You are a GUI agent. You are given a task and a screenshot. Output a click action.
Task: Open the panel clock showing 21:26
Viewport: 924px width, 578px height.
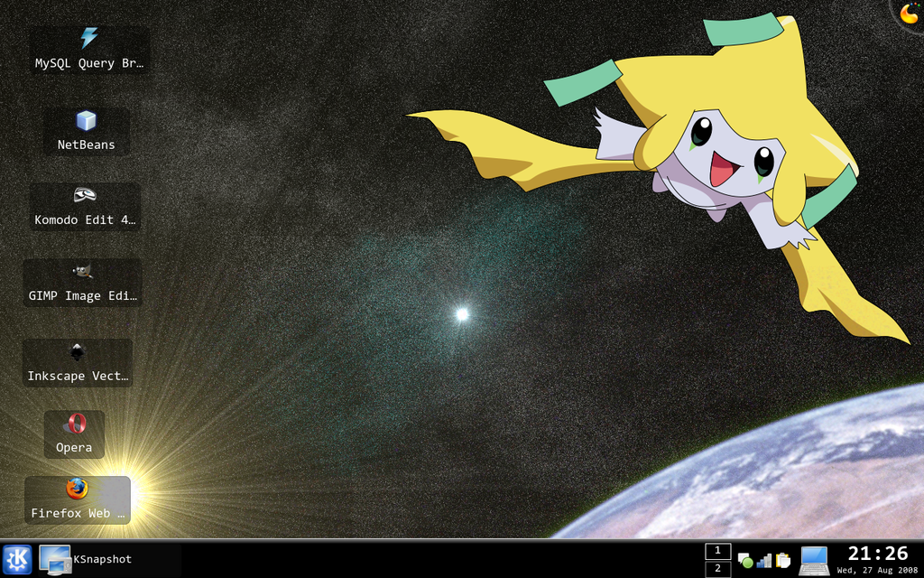877,559
